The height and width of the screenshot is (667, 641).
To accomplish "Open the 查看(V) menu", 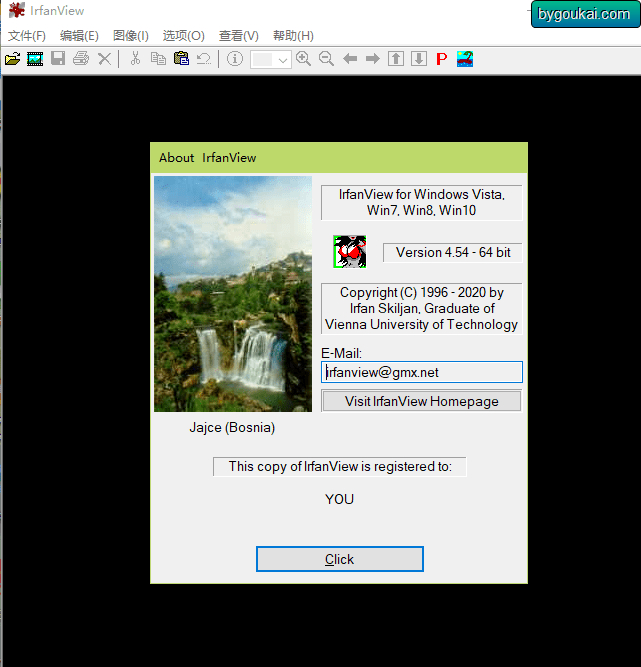I will [238, 36].
